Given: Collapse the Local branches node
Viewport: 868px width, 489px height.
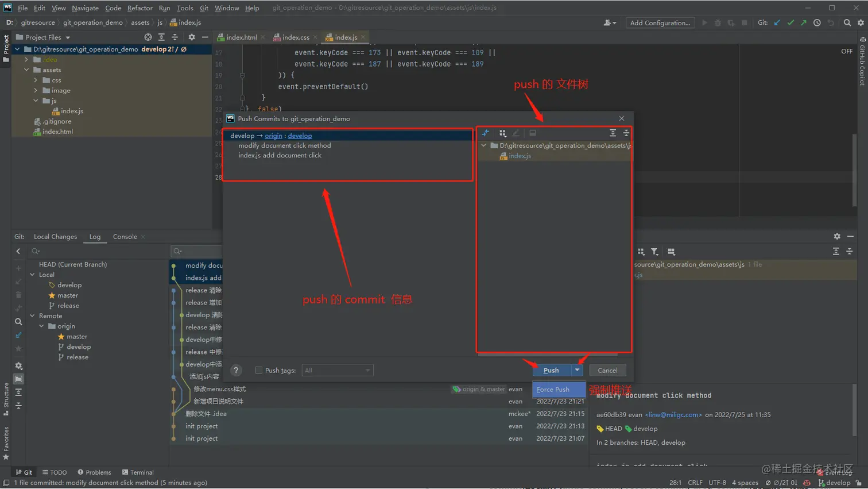Looking at the screenshot, I should pos(33,275).
